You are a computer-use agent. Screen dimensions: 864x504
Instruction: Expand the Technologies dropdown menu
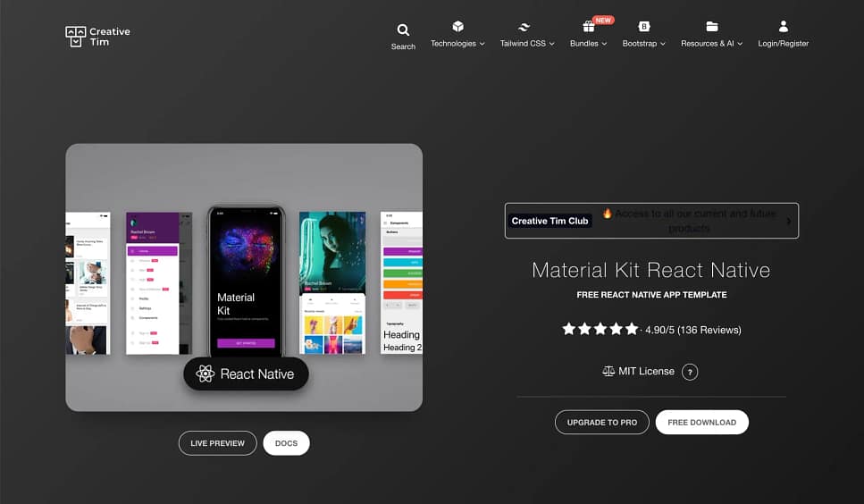point(457,43)
